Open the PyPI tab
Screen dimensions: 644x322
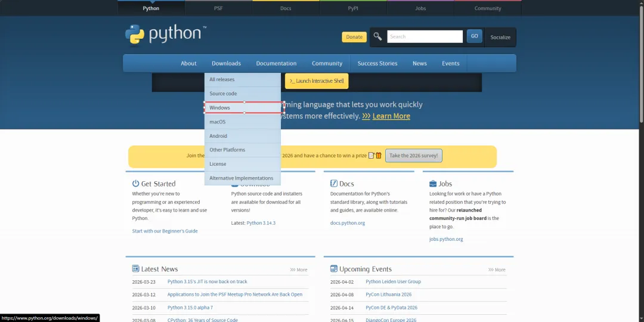point(353,8)
